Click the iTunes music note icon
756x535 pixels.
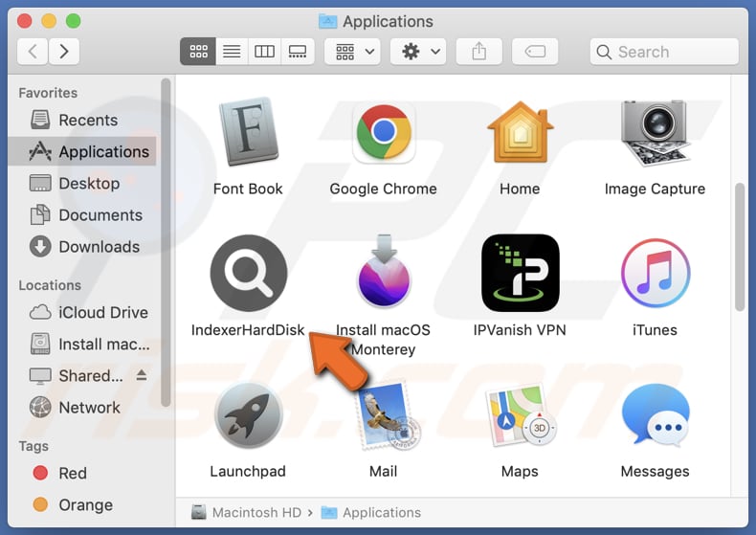coord(656,274)
